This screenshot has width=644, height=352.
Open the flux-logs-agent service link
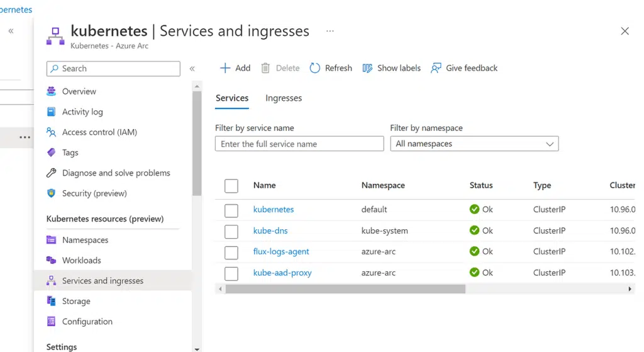[281, 251]
